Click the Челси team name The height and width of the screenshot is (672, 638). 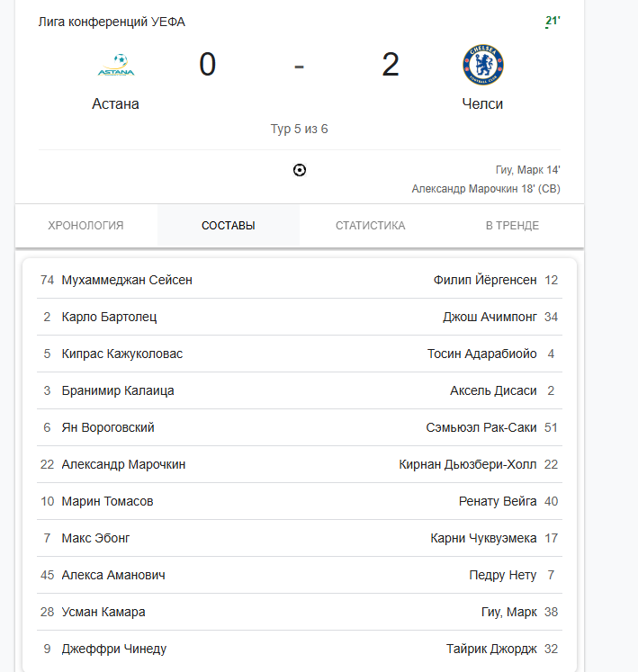[482, 104]
